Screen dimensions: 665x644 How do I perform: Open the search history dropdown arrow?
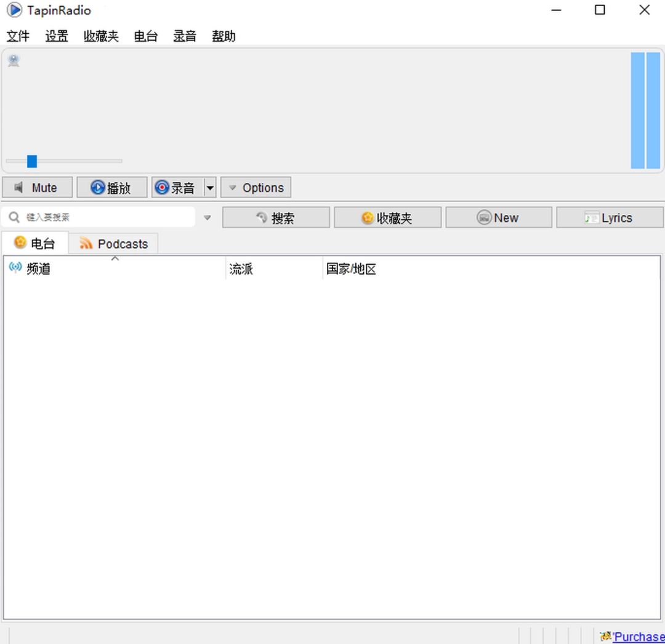(x=207, y=217)
